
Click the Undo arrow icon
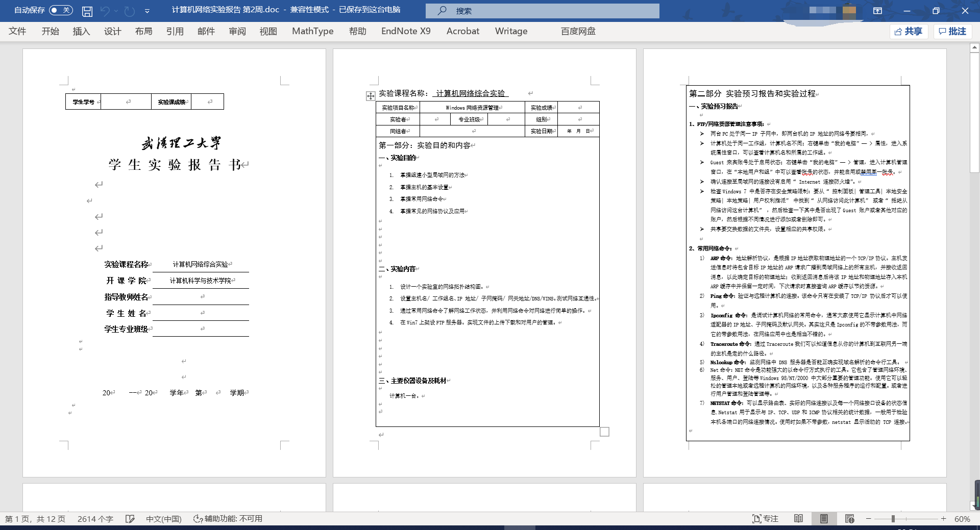coord(106,11)
